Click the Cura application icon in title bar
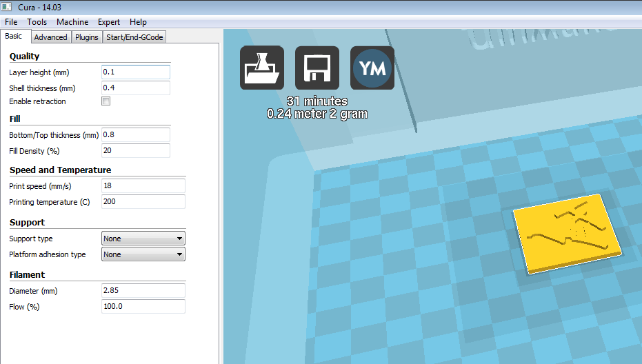 pos(7,7)
